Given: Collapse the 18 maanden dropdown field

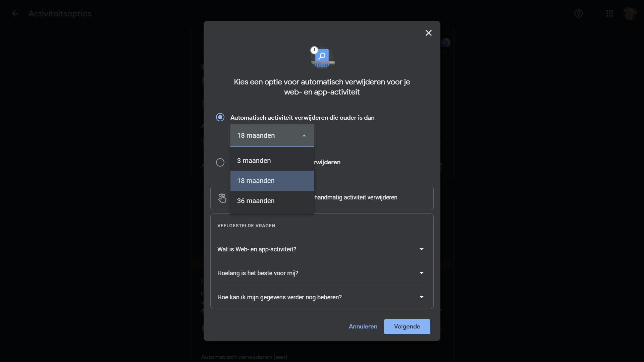Looking at the screenshot, I should [x=262, y=135].
